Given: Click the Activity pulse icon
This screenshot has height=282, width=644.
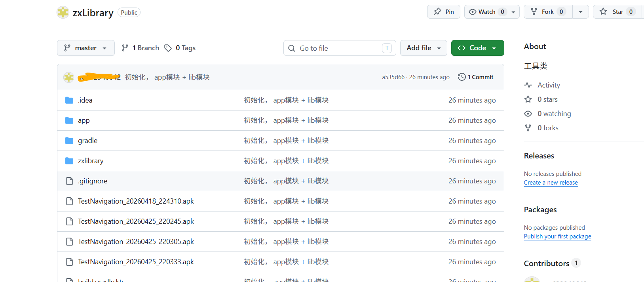Looking at the screenshot, I should click(528, 85).
